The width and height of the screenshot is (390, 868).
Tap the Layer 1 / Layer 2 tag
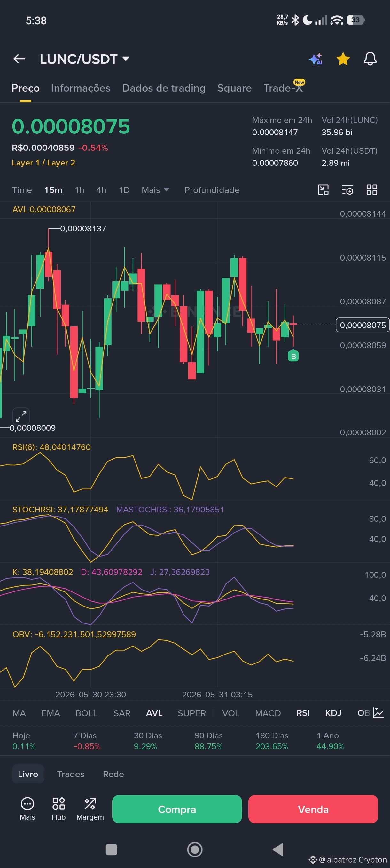[43, 163]
